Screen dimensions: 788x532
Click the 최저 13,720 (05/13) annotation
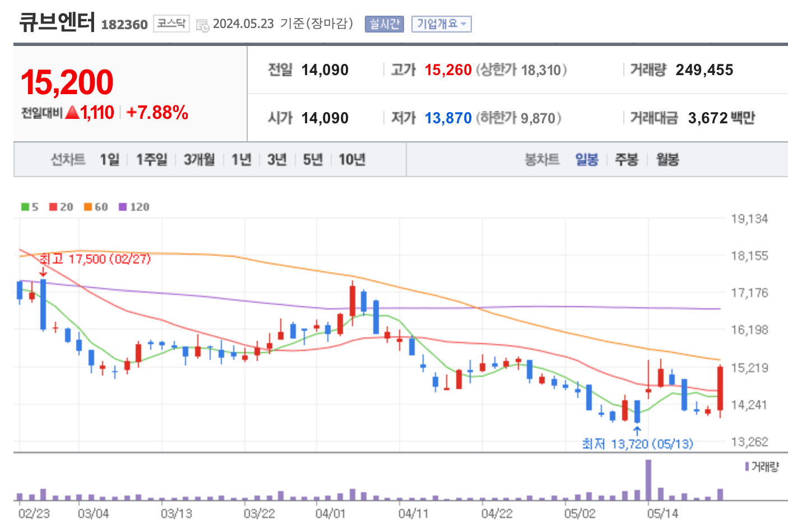(638, 444)
